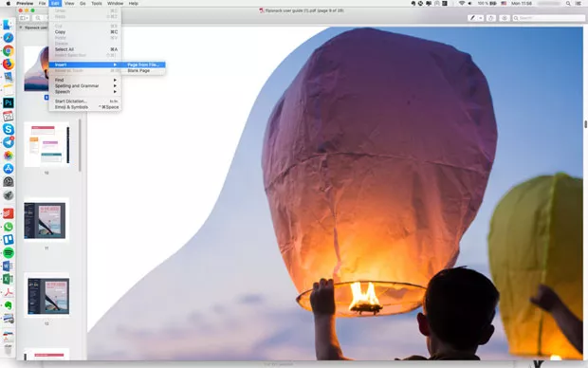The height and width of the screenshot is (368, 588).
Task: Select the page 11 thumbnail
Action: coord(46,220)
